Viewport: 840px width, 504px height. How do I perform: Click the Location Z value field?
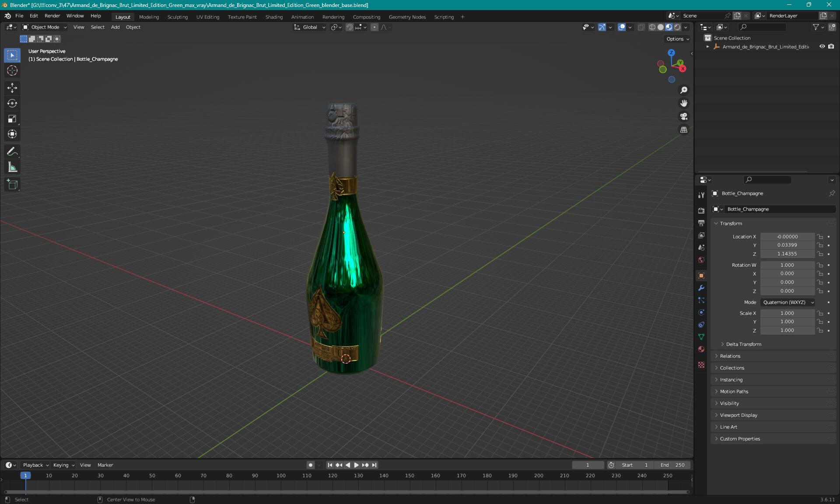click(x=787, y=254)
